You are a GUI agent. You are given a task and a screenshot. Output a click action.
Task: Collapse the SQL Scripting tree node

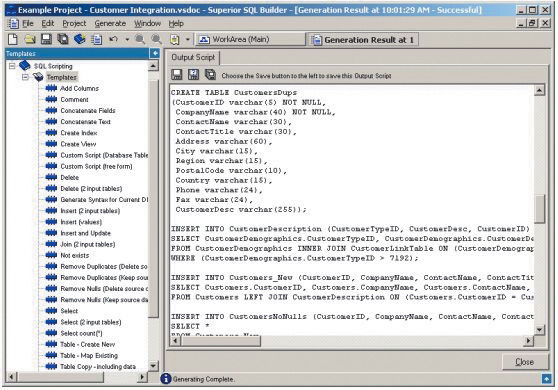pyautogui.click(x=12, y=66)
